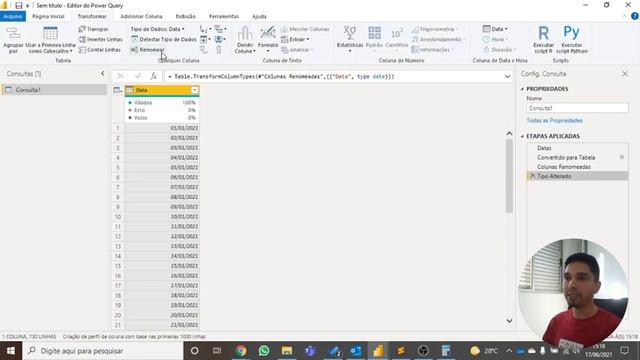The height and width of the screenshot is (360, 640).
Task: Click the save icon in title bar
Action: click(18, 5)
